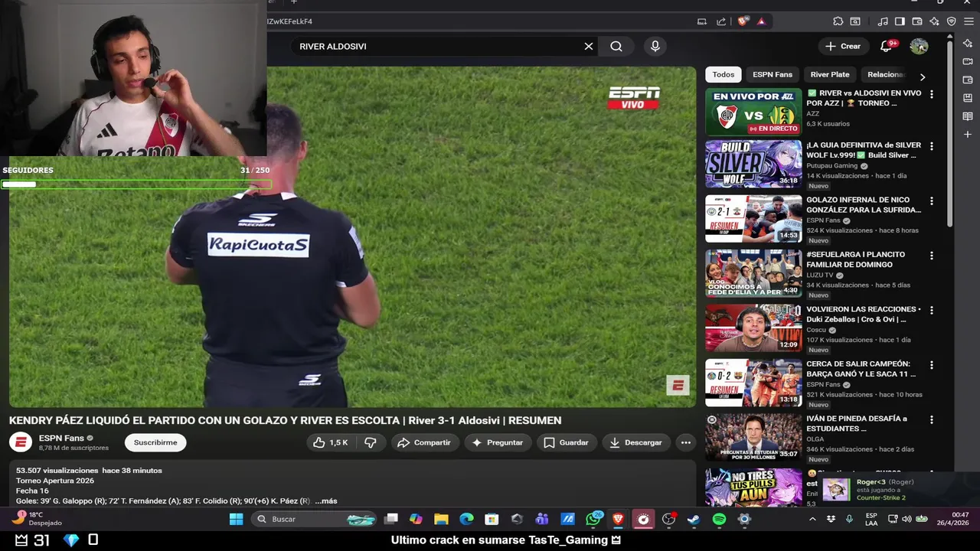Click the Crear create button

[x=843, y=46]
